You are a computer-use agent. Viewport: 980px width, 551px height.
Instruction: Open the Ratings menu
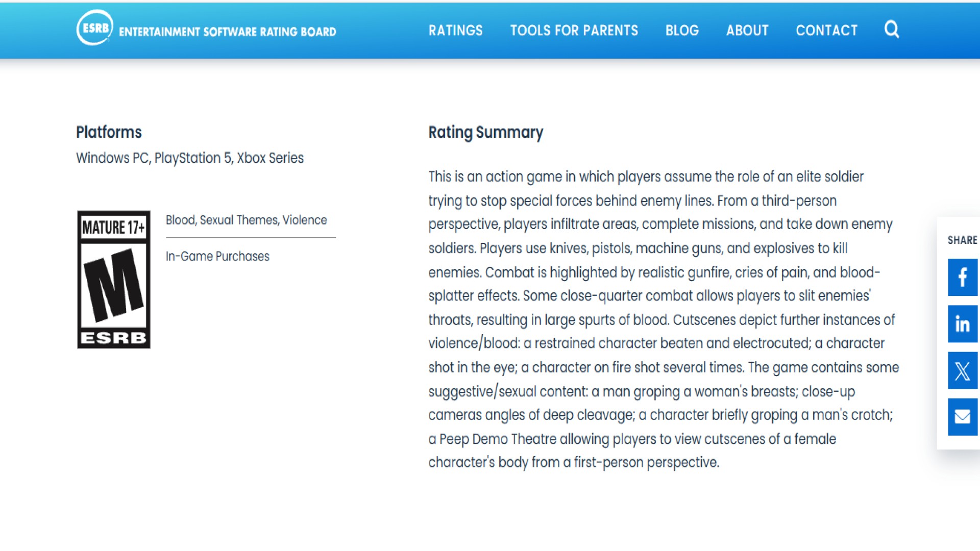[455, 31]
